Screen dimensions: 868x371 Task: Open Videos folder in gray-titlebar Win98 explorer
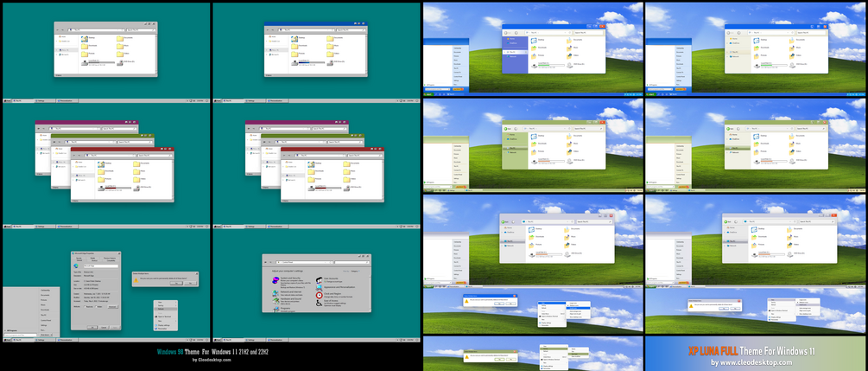[120, 54]
